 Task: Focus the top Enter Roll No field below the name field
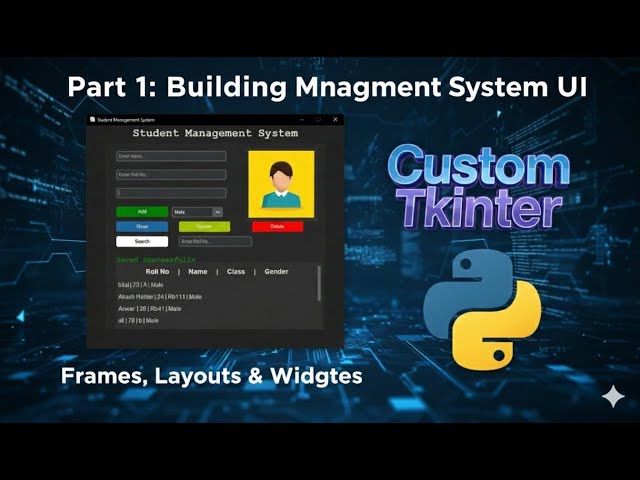[171, 174]
